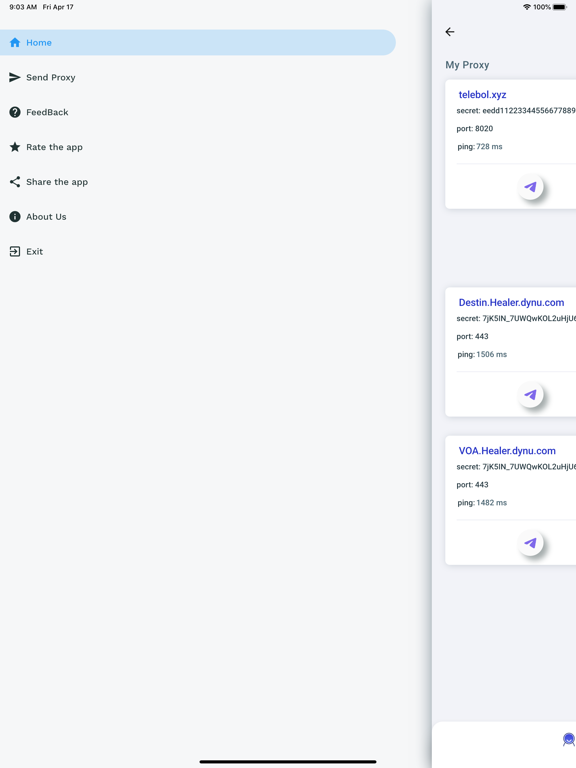This screenshot has height=768, width=576.
Task: Click the port 443 text under Destin.Healer.dynu.com
Action: coord(472,336)
